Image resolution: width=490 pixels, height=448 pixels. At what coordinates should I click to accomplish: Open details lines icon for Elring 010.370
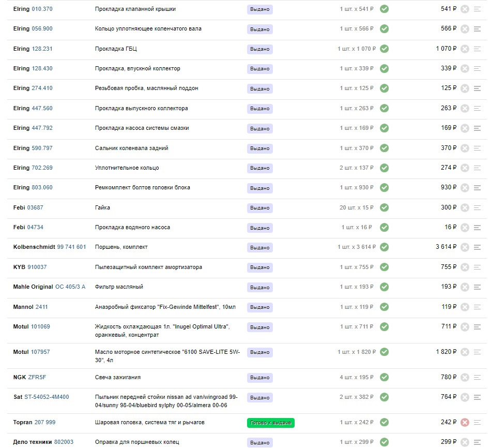click(x=477, y=9)
